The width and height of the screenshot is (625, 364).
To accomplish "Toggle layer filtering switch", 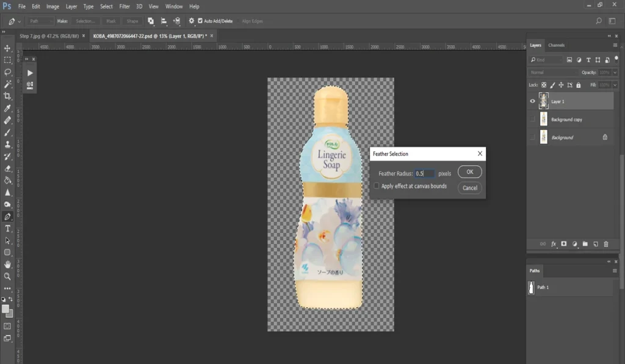I will (616, 59).
